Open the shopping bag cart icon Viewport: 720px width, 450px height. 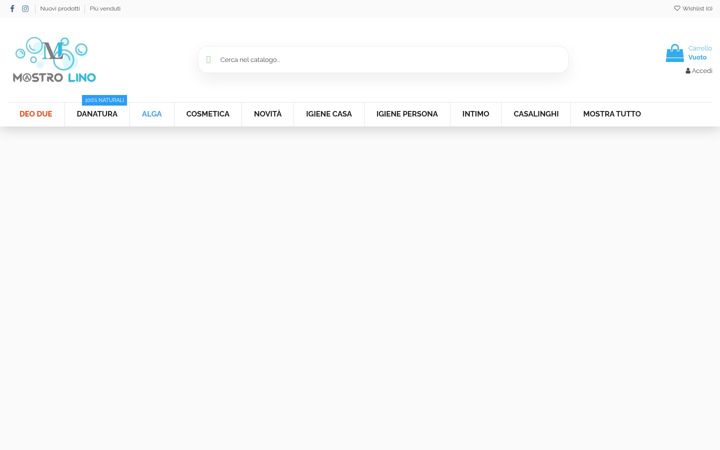(x=675, y=53)
